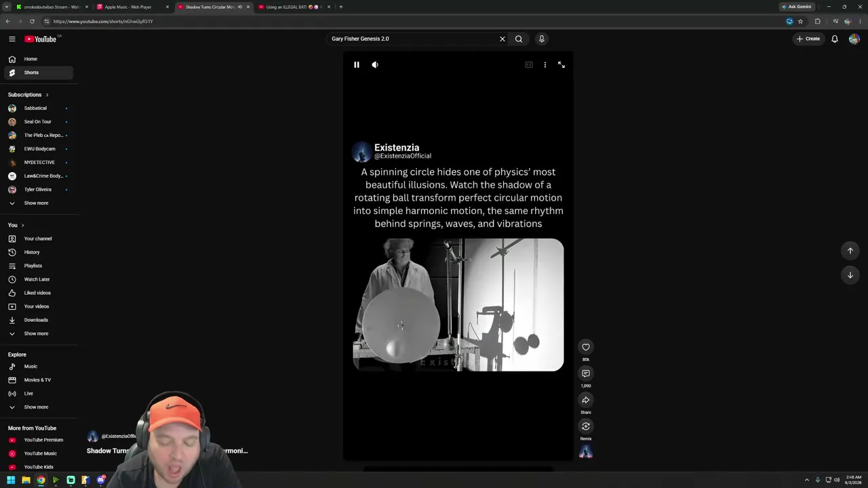The image size is (868, 488).
Task: Expand Show more under Subscriptions
Action: pos(37,203)
